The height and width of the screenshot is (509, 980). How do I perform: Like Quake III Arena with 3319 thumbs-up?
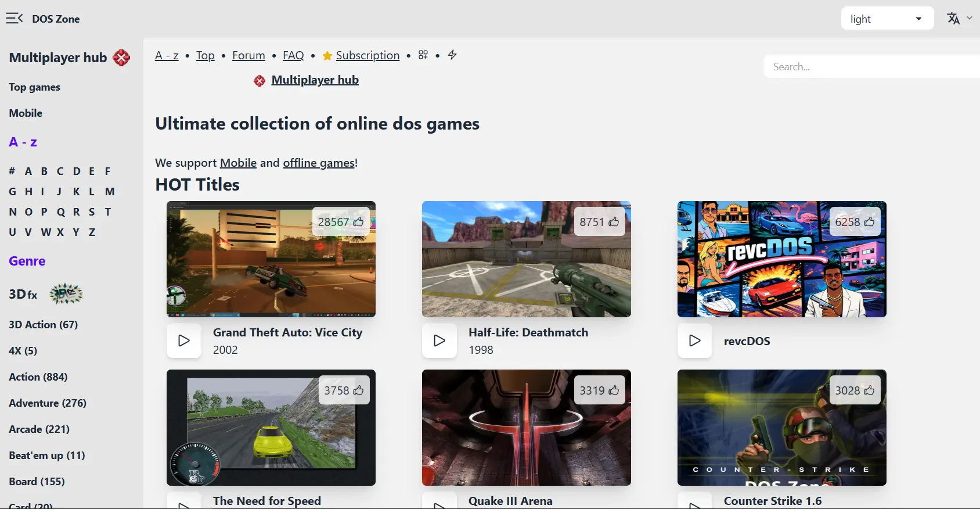(599, 390)
